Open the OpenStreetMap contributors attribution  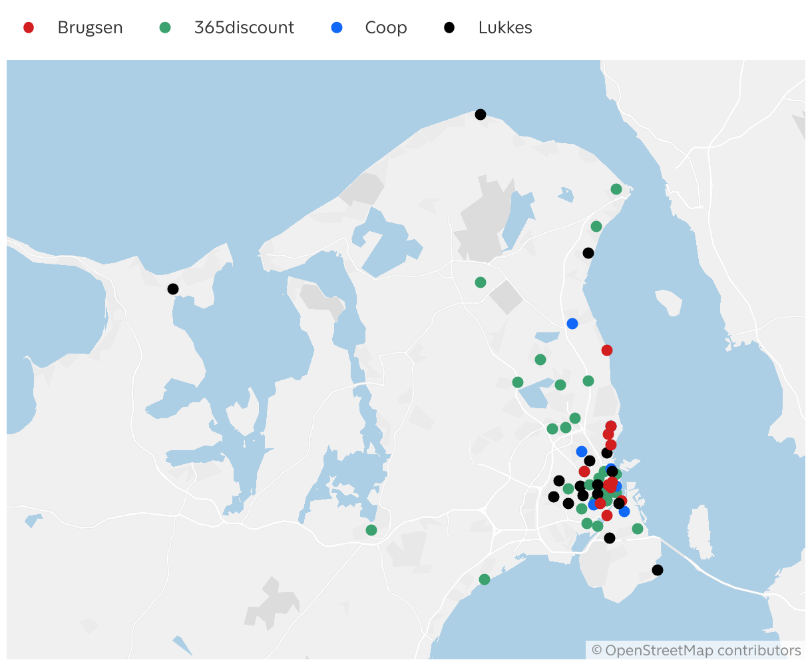pyautogui.click(x=696, y=650)
